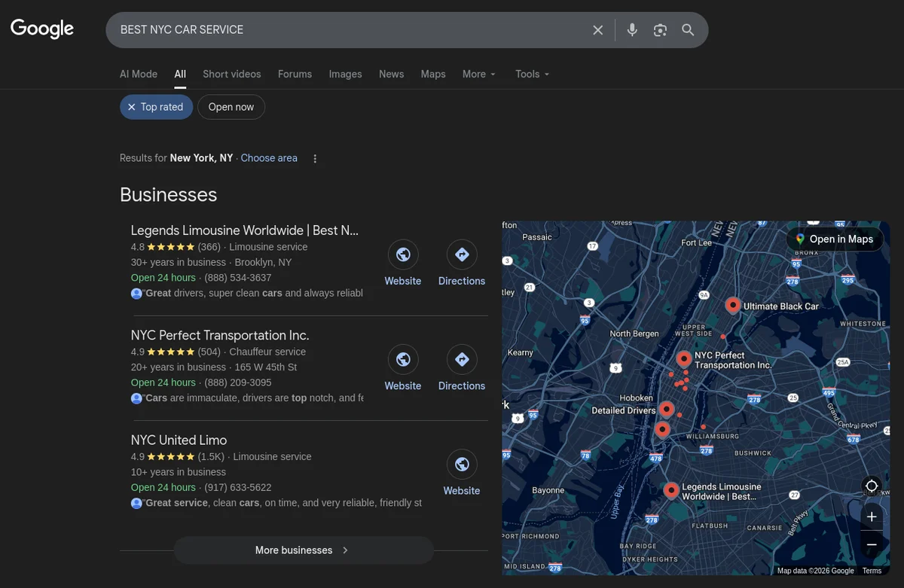Center map on my current location
The image size is (904, 588).
coord(871,486)
